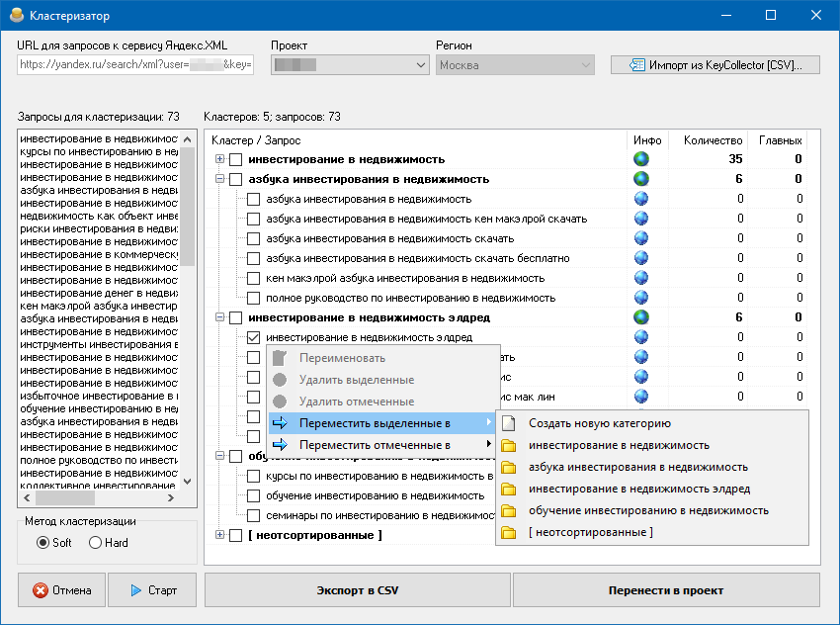Click globe icon for полное руководство row
840x625 pixels.
coord(640,298)
